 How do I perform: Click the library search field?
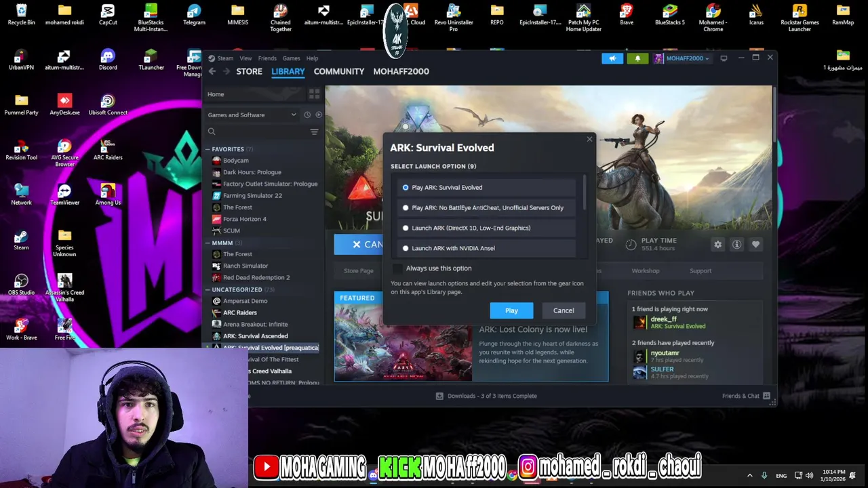pos(258,131)
